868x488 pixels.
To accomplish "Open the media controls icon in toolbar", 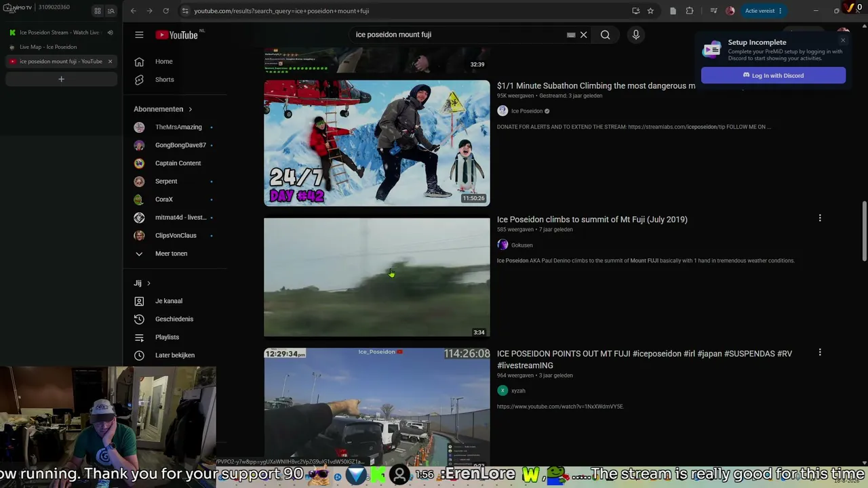I will click(713, 11).
